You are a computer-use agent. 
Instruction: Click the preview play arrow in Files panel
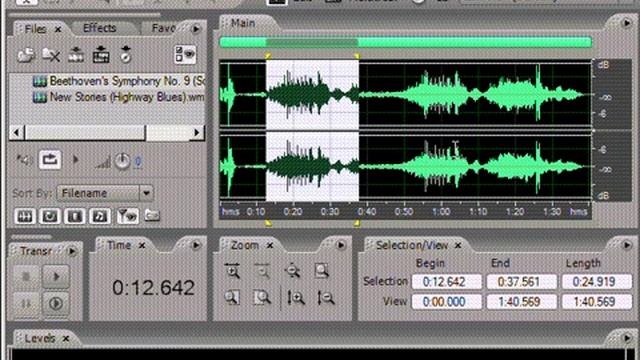coord(76,160)
